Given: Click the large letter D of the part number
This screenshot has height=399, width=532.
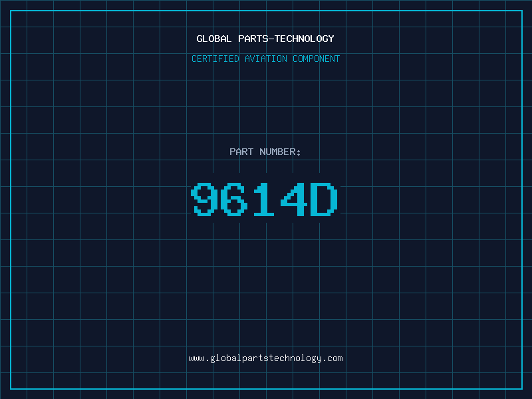Looking at the screenshot, I should point(324,199).
